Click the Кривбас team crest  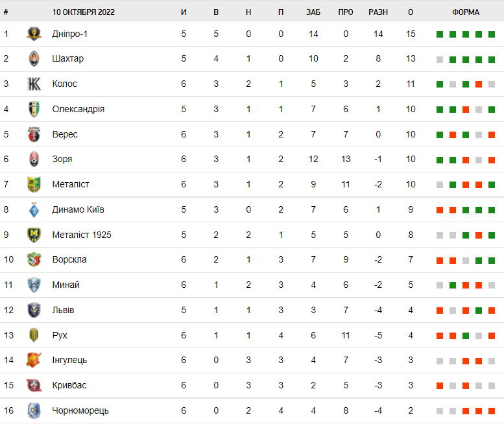(34, 385)
